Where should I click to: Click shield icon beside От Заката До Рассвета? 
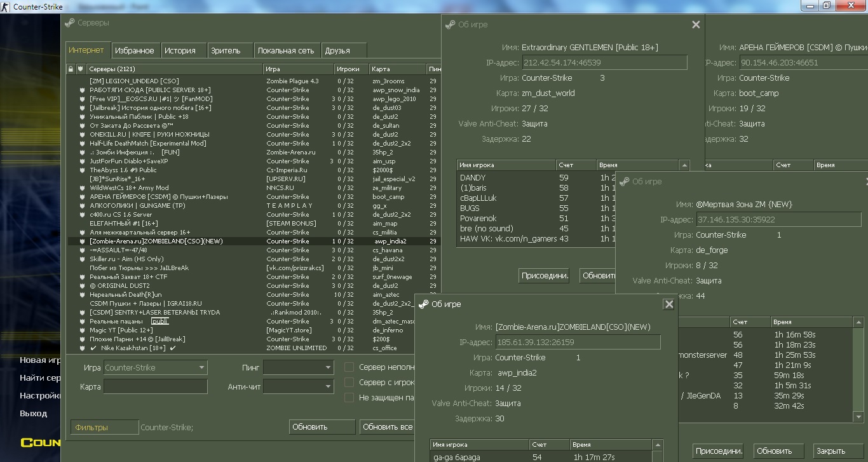point(82,126)
